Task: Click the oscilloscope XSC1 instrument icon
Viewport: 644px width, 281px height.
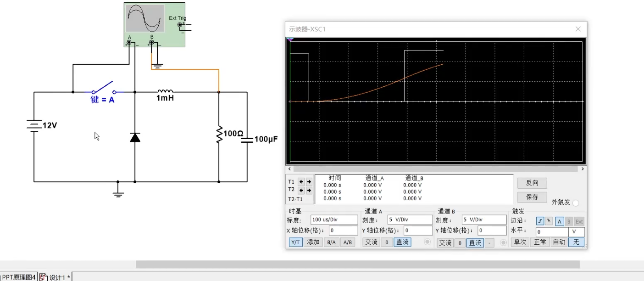Action: pyautogui.click(x=155, y=24)
